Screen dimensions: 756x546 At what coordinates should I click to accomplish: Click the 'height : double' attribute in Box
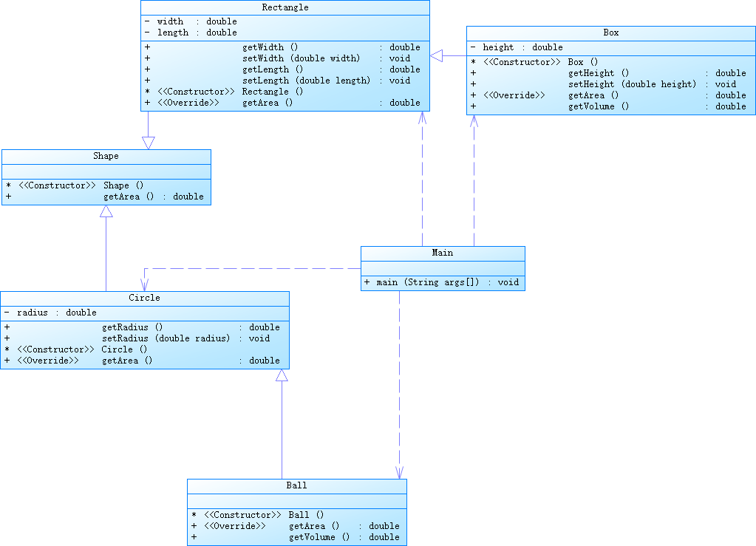pyautogui.click(x=517, y=47)
